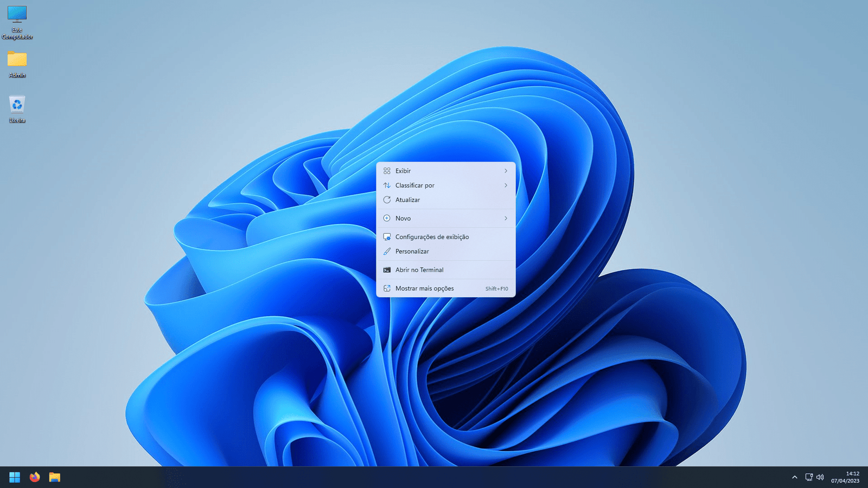
Task: Show hidden system tray icons
Action: tap(795, 477)
